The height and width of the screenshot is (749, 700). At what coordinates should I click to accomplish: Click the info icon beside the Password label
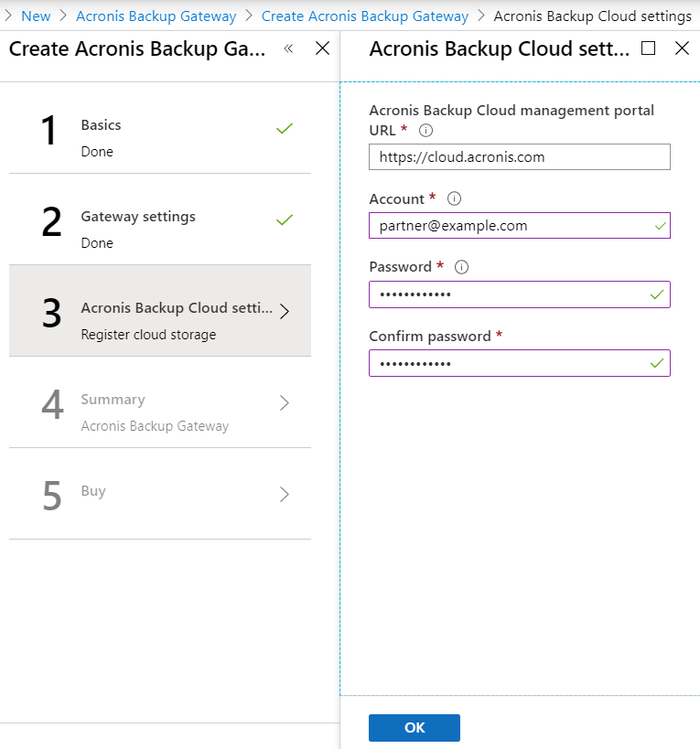pos(461,267)
